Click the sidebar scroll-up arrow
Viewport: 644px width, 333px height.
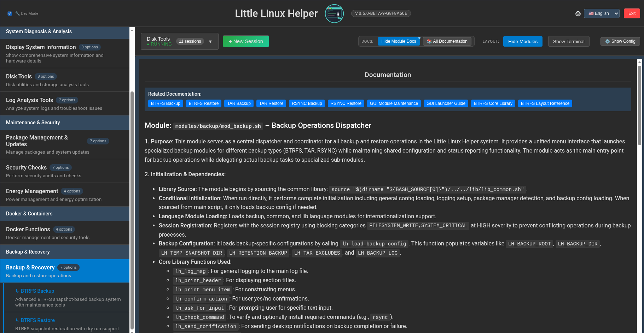(132, 30)
